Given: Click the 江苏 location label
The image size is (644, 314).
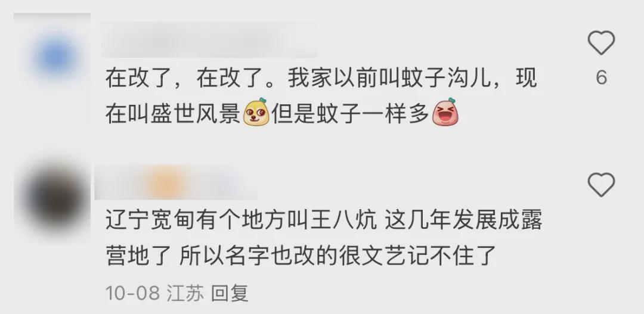Looking at the screenshot, I should pos(185,294).
